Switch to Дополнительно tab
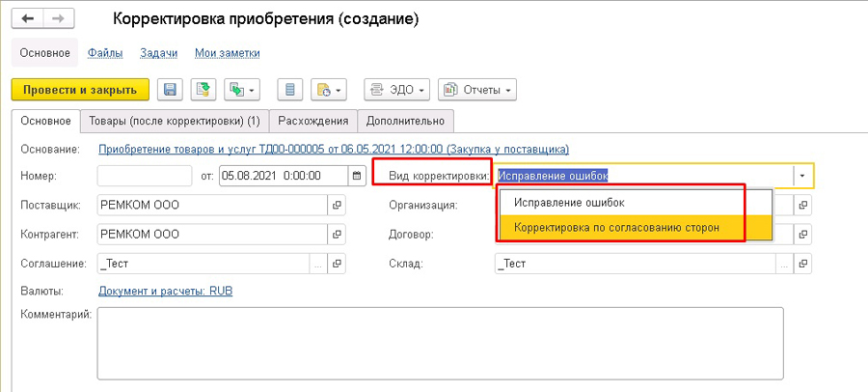Viewport: 868px width, 392px height. point(405,121)
